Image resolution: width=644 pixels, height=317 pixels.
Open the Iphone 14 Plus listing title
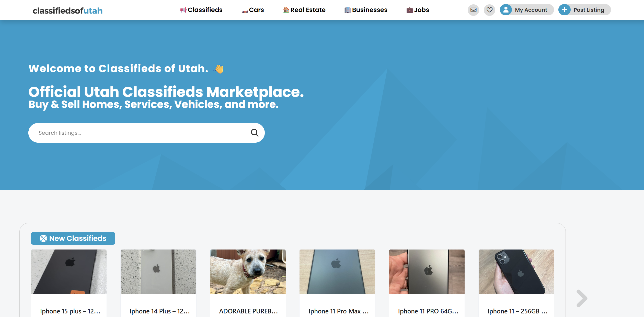click(160, 311)
